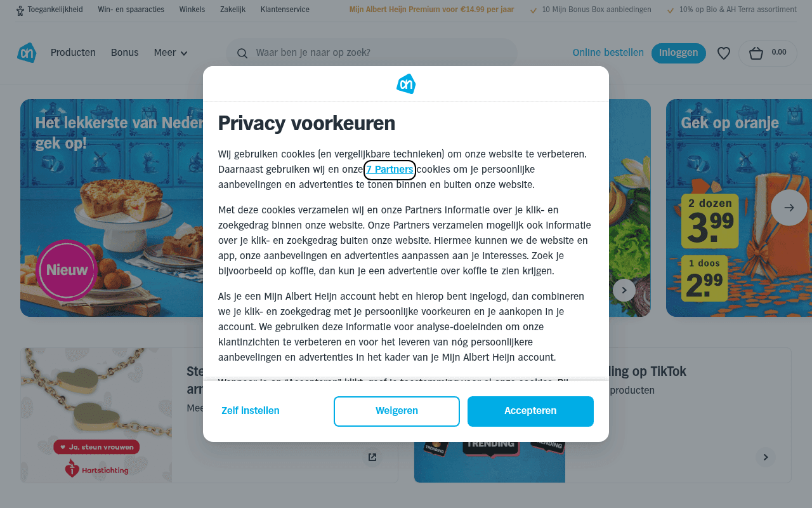
Task: Go to Klantenservice
Action: [x=284, y=10]
